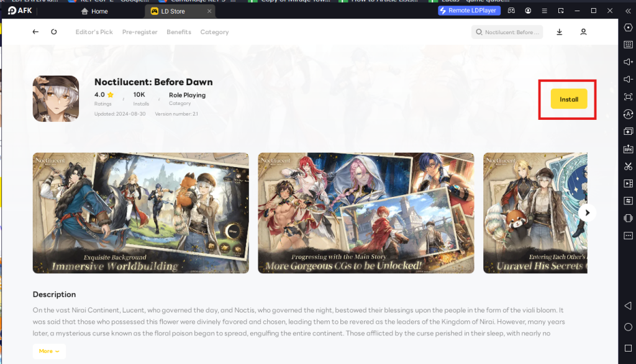This screenshot has height=364, width=636.
Task: Open the downloads icon in the store header
Action: (559, 32)
